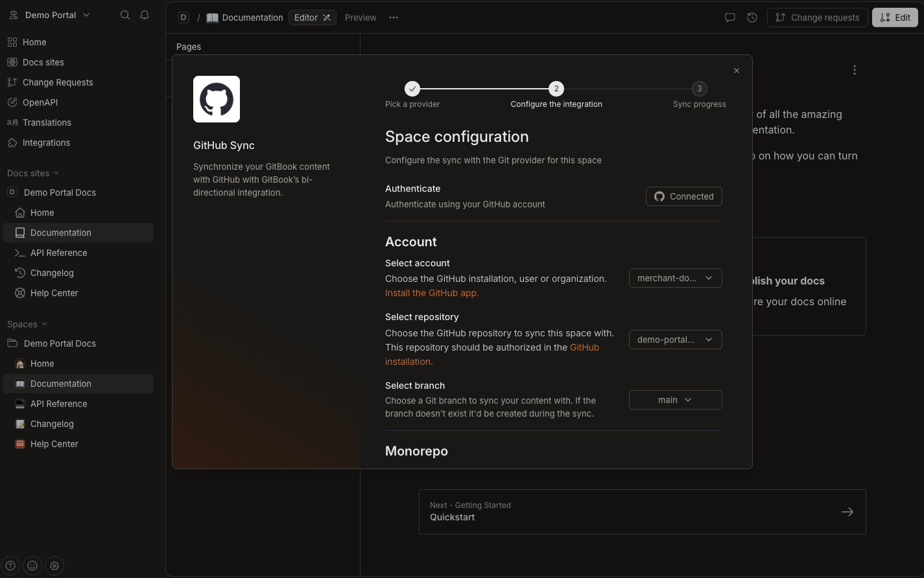Open Changelog space under Spaces
The width and height of the screenshot is (924, 578).
pyautogui.click(x=78, y=424)
